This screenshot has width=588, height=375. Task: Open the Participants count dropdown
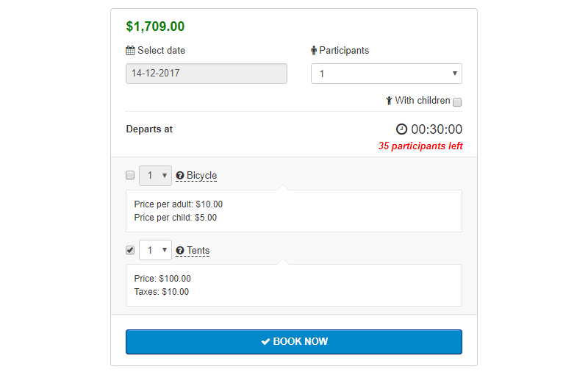pyautogui.click(x=386, y=74)
